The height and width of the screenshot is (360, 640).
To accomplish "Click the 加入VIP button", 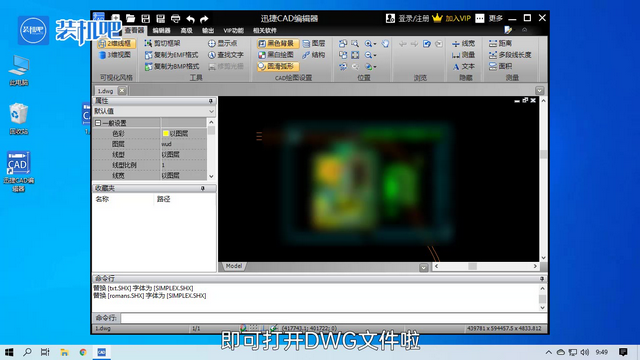I will (452, 18).
